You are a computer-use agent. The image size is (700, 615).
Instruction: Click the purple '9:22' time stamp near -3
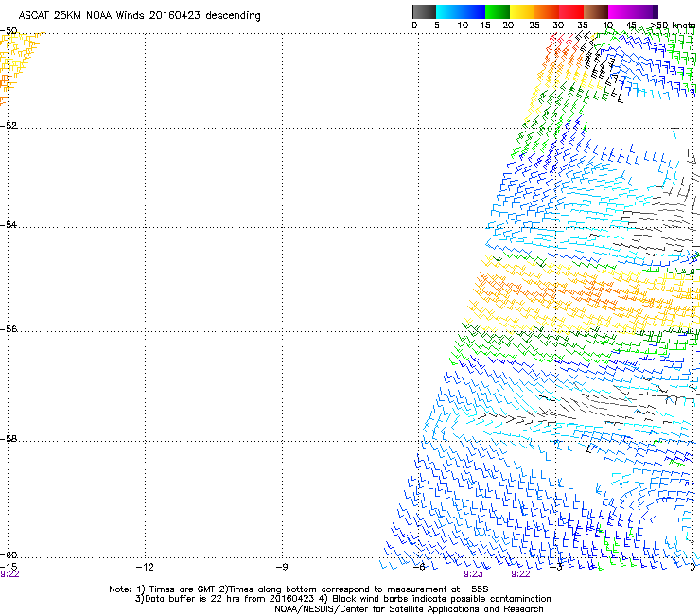pyautogui.click(x=520, y=574)
